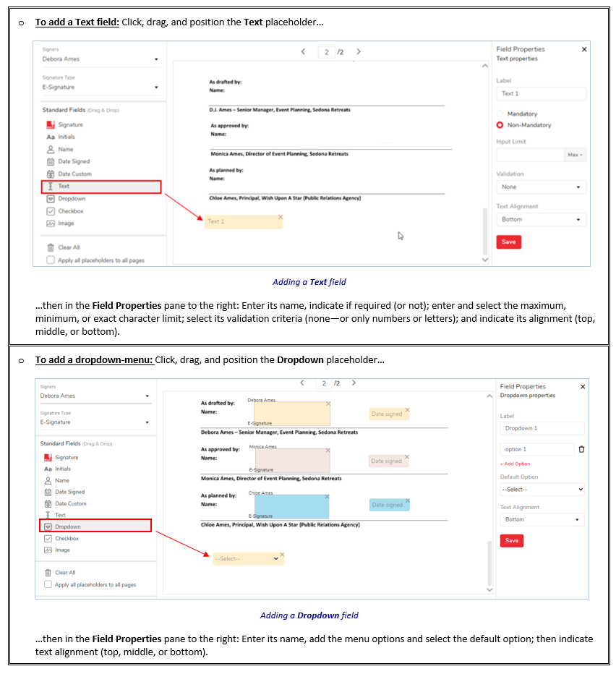Click Initials field icon in Text field figure
Image resolution: width=616 pixels, height=674 pixels.
[51, 137]
